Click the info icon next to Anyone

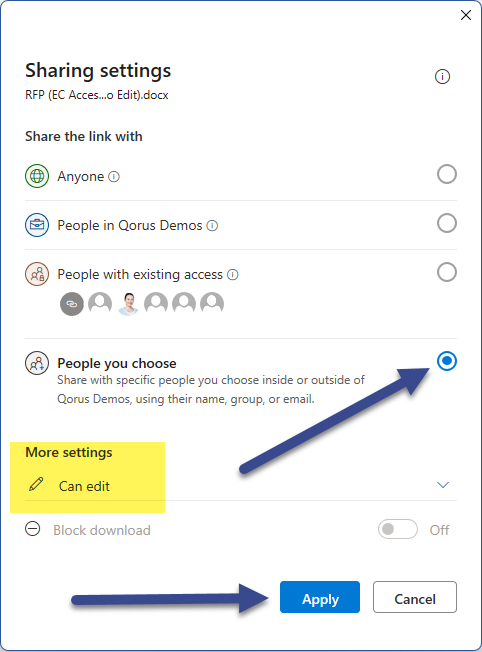(x=114, y=177)
